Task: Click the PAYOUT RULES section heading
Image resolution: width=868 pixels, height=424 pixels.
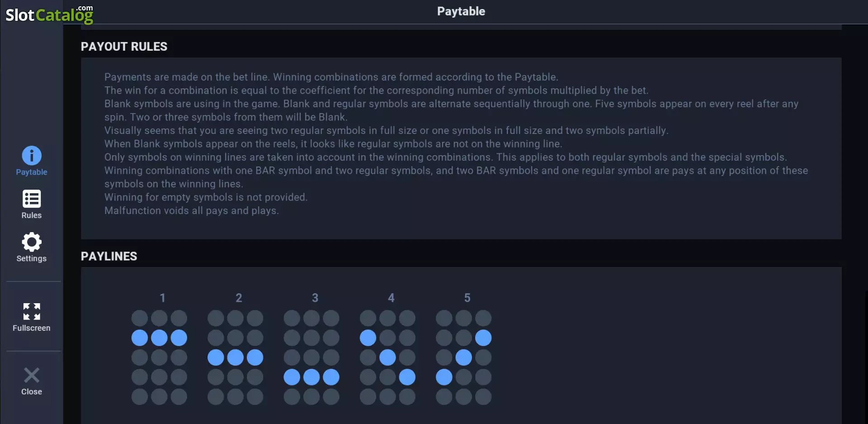Action: click(124, 47)
